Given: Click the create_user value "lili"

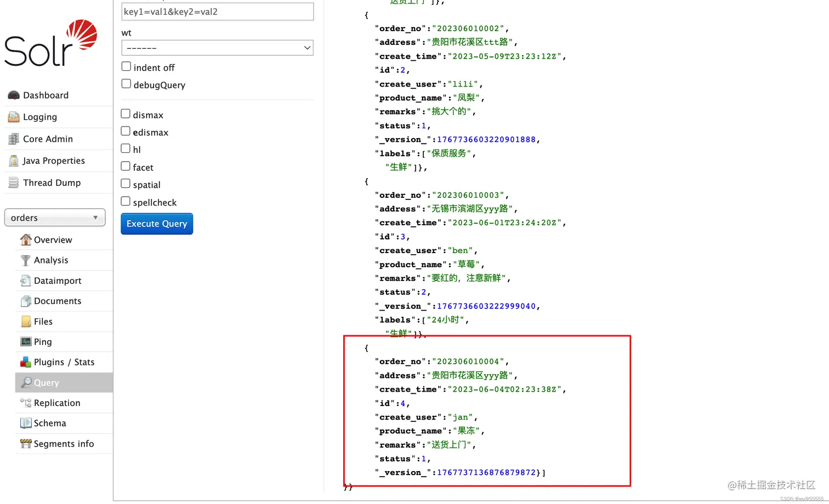Looking at the screenshot, I should [x=463, y=84].
